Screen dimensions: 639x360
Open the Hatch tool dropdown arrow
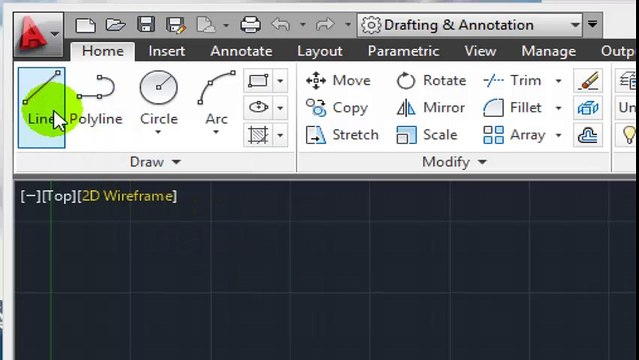[280, 135]
